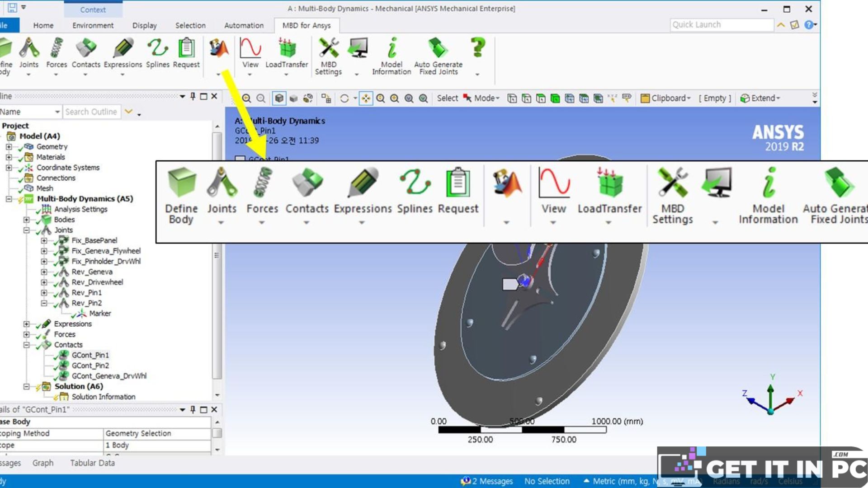Image resolution: width=868 pixels, height=488 pixels.
Task: Show the Graph panel tab
Action: click(43, 463)
